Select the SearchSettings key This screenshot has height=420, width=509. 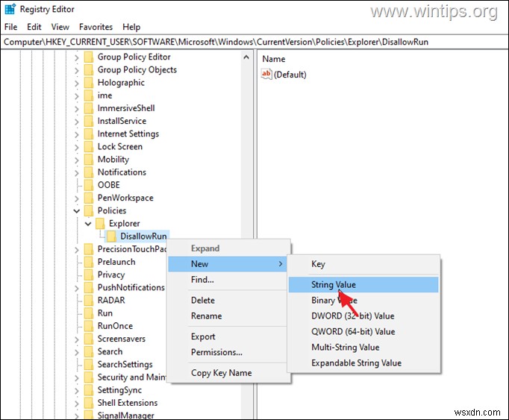pyautogui.click(x=125, y=364)
